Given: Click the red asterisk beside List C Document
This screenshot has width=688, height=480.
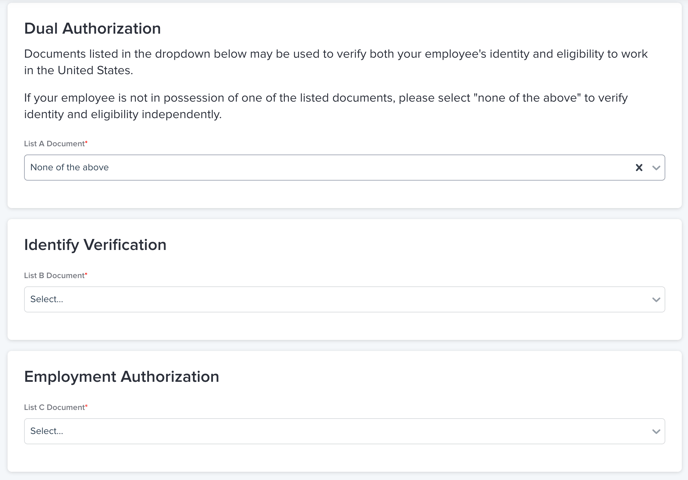Looking at the screenshot, I should tap(87, 407).
